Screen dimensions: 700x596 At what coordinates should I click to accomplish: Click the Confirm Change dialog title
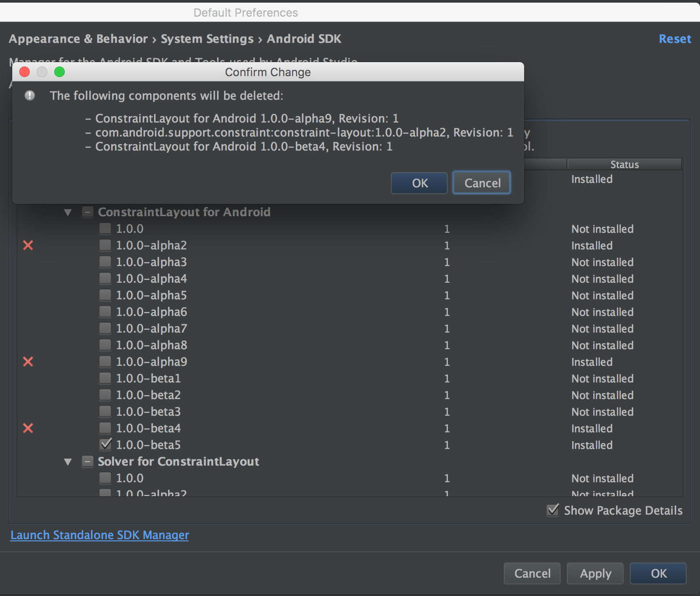268,72
